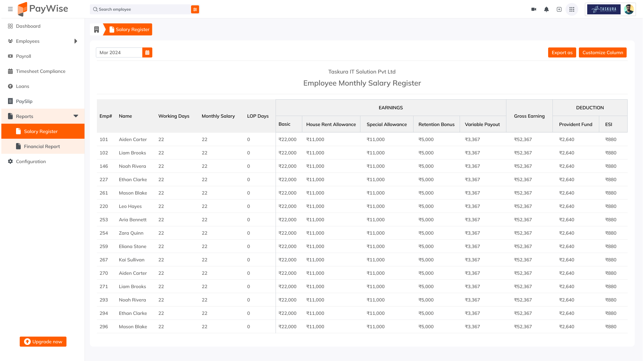This screenshot has height=361, width=644.
Task: Click the add plus square icon
Action: [x=559, y=9]
